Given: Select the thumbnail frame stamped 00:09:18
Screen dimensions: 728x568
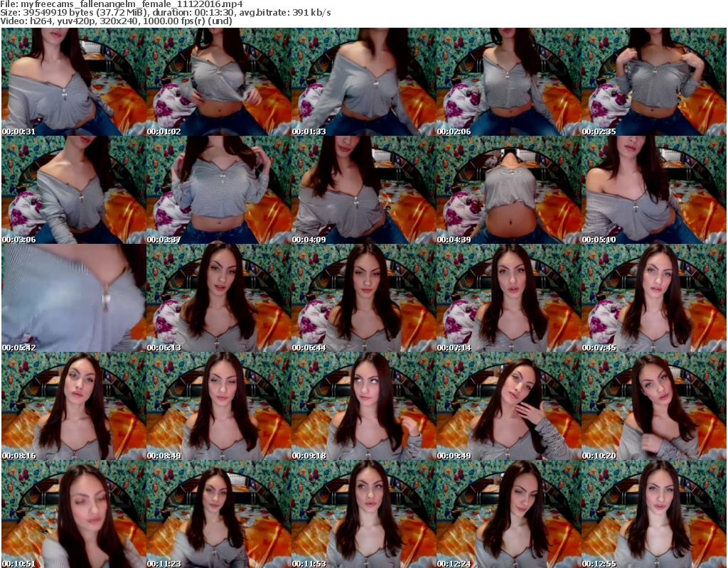Looking at the screenshot, I should coord(363,407).
